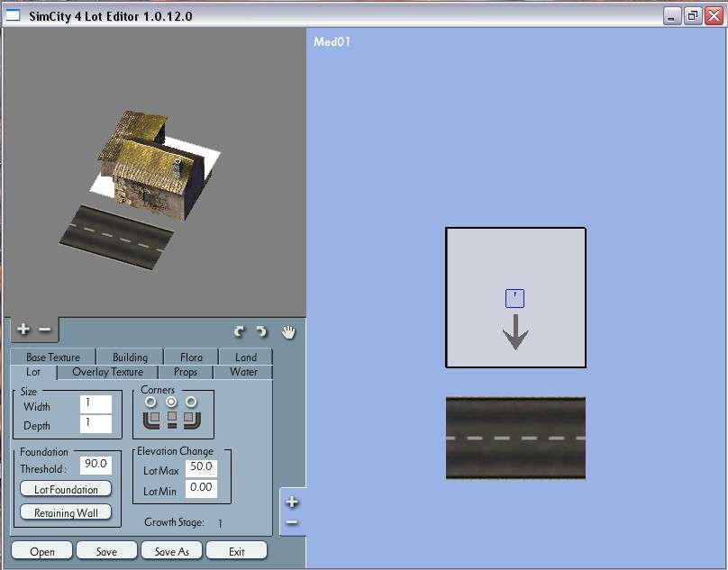The width and height of the screenshot is (728, 570).
Task: Select the blue building marker on the lot
Action: 514,298
